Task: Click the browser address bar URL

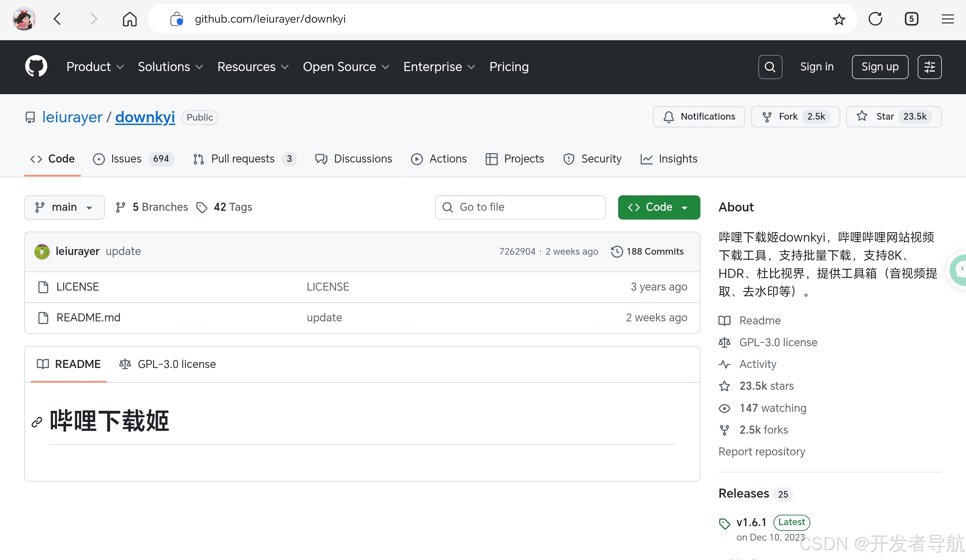Action: 270,19
